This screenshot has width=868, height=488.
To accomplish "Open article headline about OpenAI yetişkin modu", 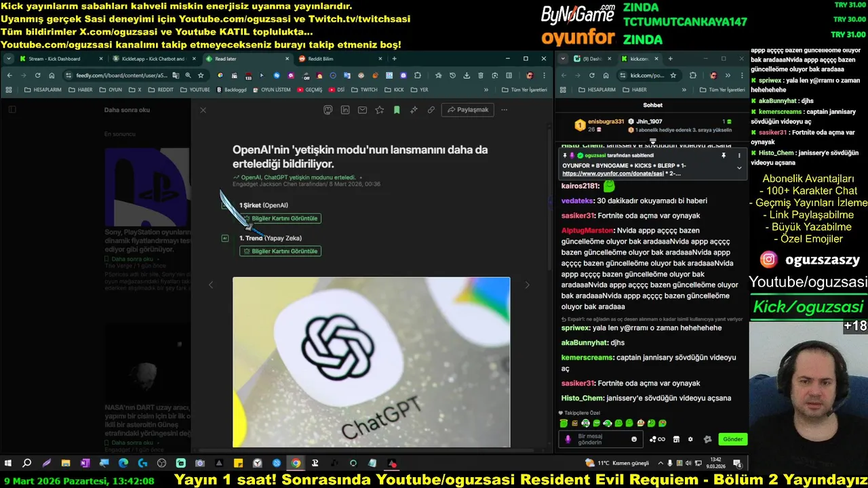I will pyautogui.click(x=360, y=157).
